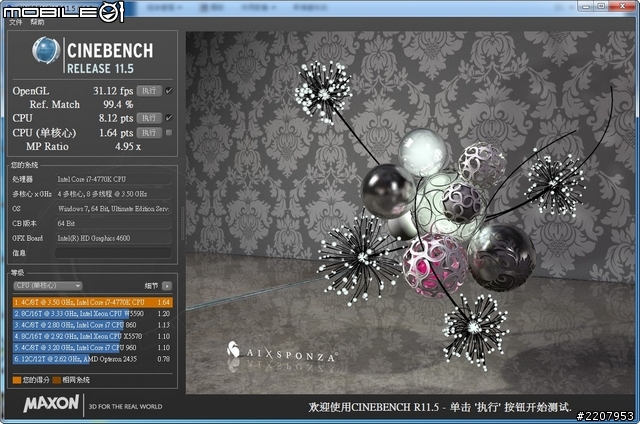Screen dimensions: 640x424
Task: Select ranking row Intel Core i7-4770K CPU
Action: [93, 302]
